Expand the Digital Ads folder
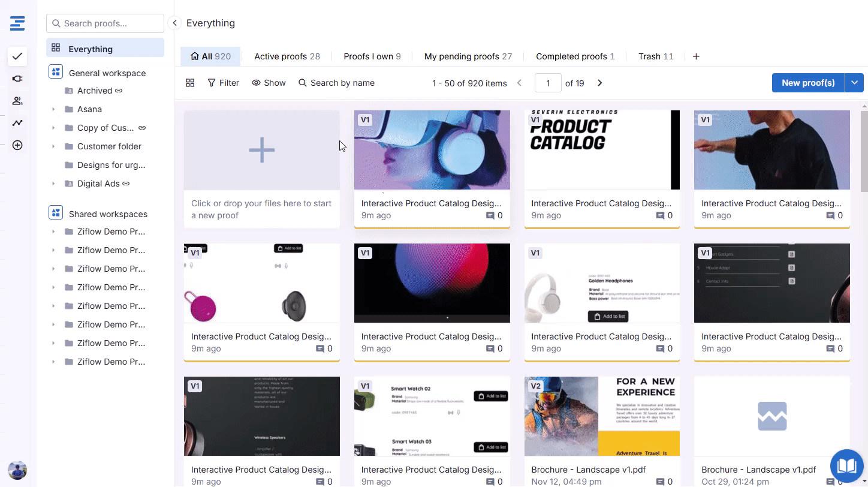Viewport: 868px width, 487px height. click(x=53, y=184)
